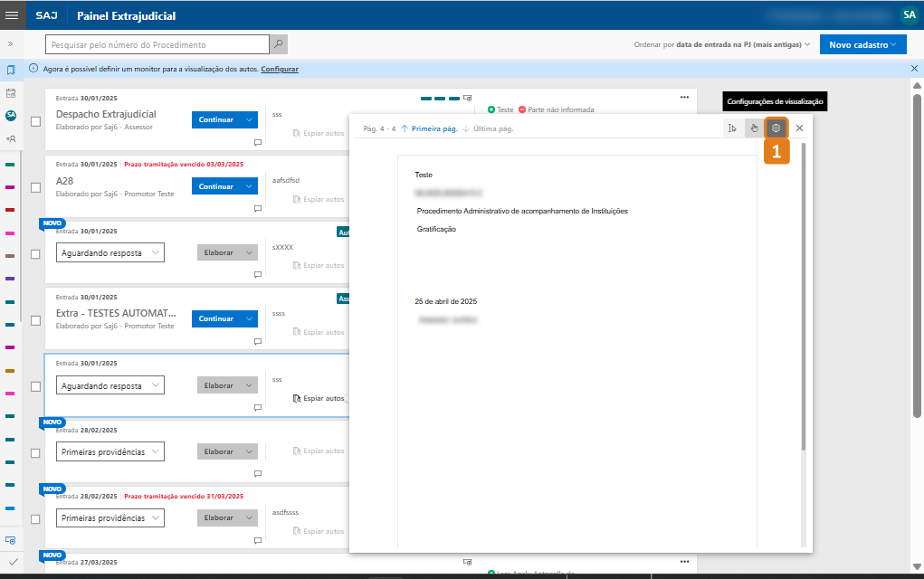Activate the text selection cursor tool

732,128
